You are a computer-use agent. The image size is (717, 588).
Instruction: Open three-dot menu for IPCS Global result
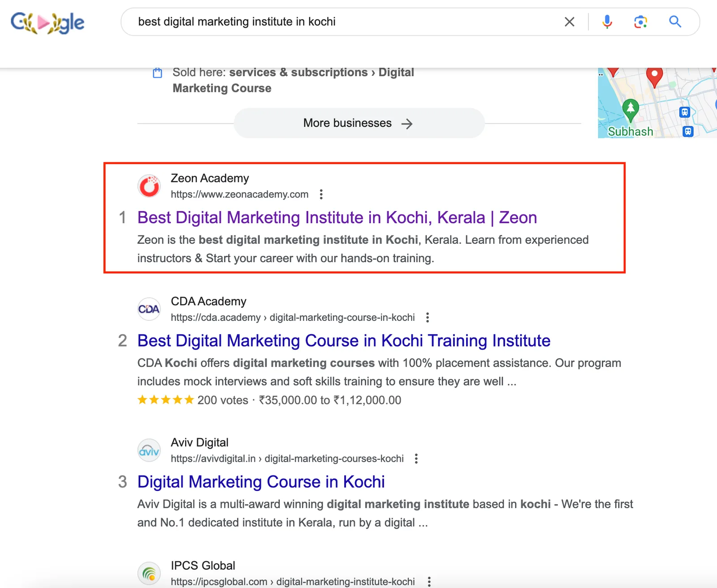pos(429,582)
